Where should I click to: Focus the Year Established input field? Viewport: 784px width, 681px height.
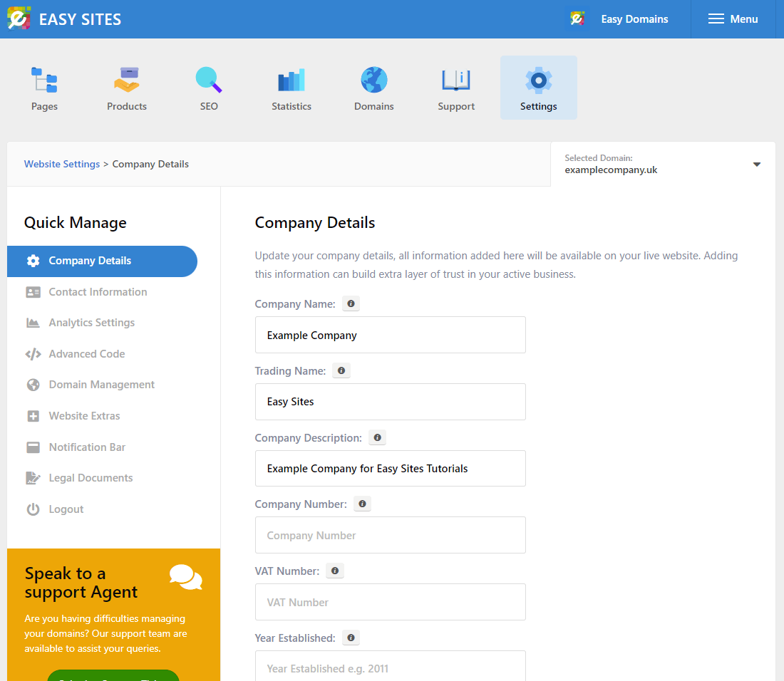coord(390,666)
